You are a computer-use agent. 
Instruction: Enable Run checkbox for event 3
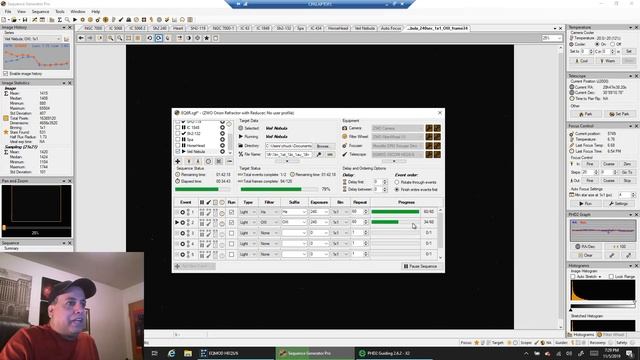point(231,233)
